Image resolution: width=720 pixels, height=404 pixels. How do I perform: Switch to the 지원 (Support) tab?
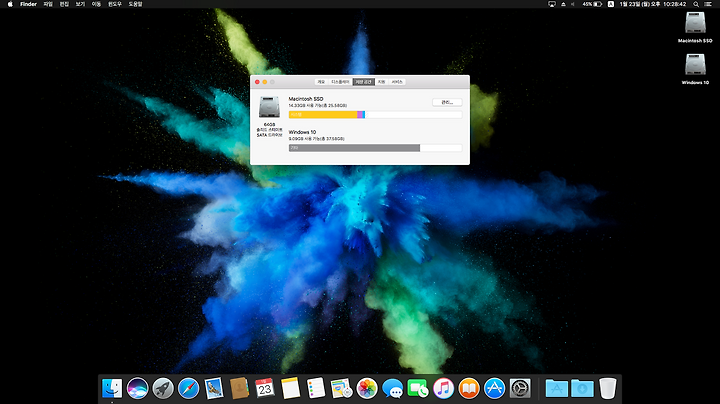pyautogui.click(x=381, y=82)
